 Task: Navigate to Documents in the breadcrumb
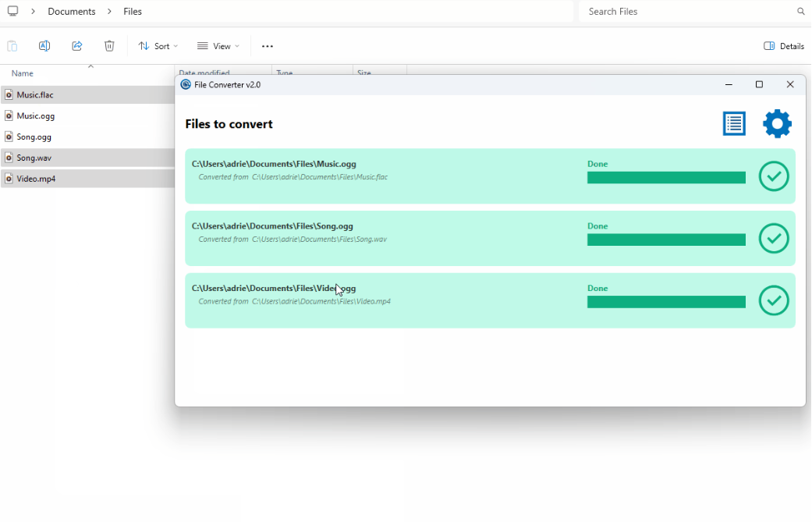[x=72, y=12]
